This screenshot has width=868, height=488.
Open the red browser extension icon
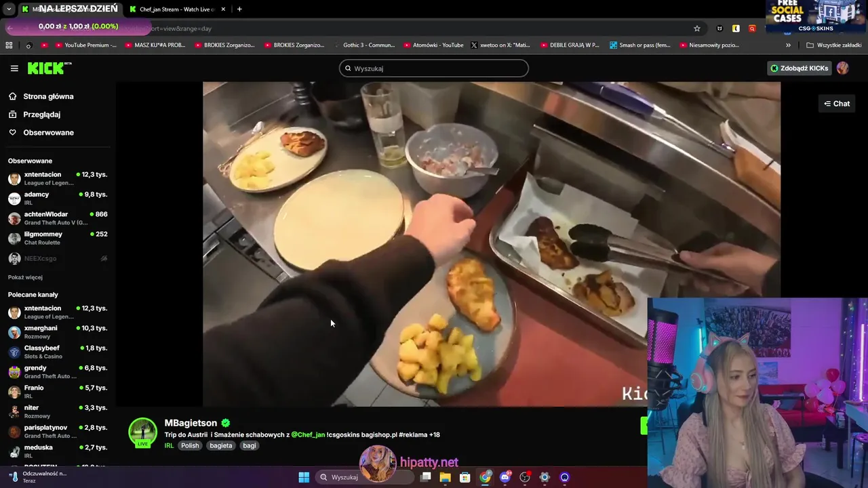752,28
